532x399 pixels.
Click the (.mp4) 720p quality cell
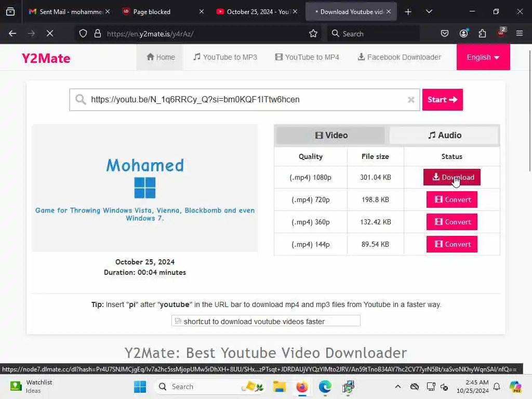point(311,199)
